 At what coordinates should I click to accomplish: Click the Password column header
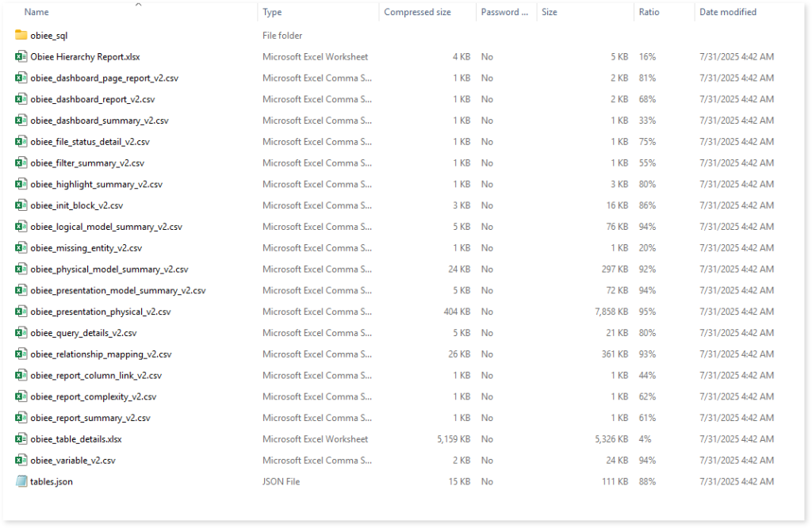pyautogui.click(x=504, y=12)
